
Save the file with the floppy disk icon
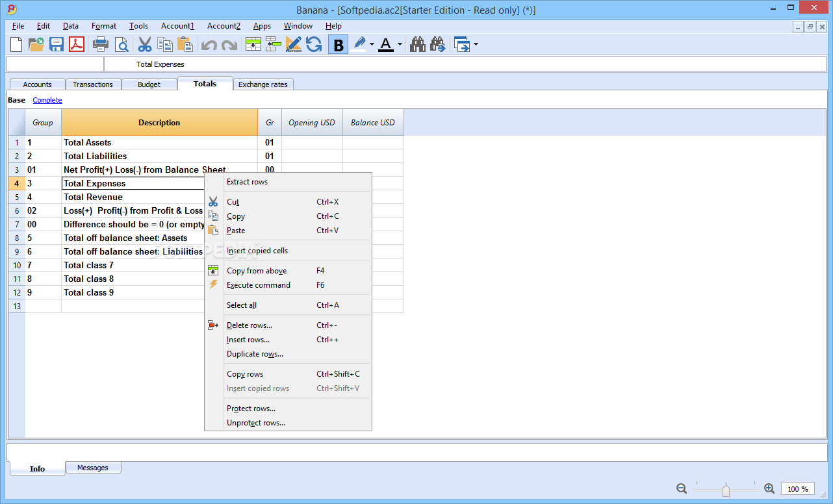[57, 44]
